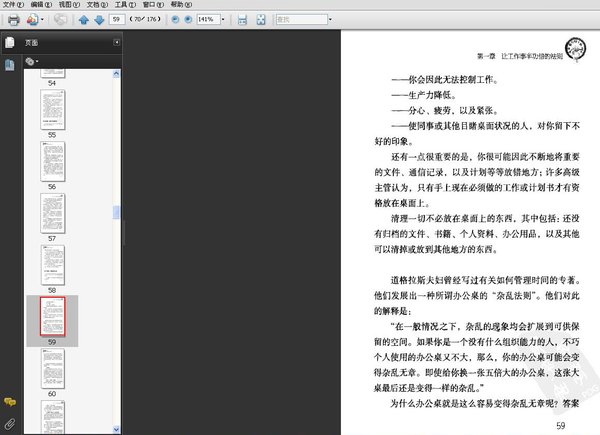This screenshot has width=600, height=435.
Task: Open the 工具 (Tools) menu
Action: pyautogui.click(x=124, y=5)
